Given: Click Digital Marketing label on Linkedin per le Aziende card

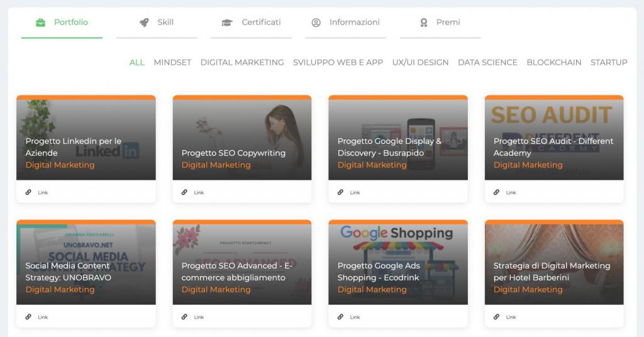Looking at the screenshot, I should 60,165.
